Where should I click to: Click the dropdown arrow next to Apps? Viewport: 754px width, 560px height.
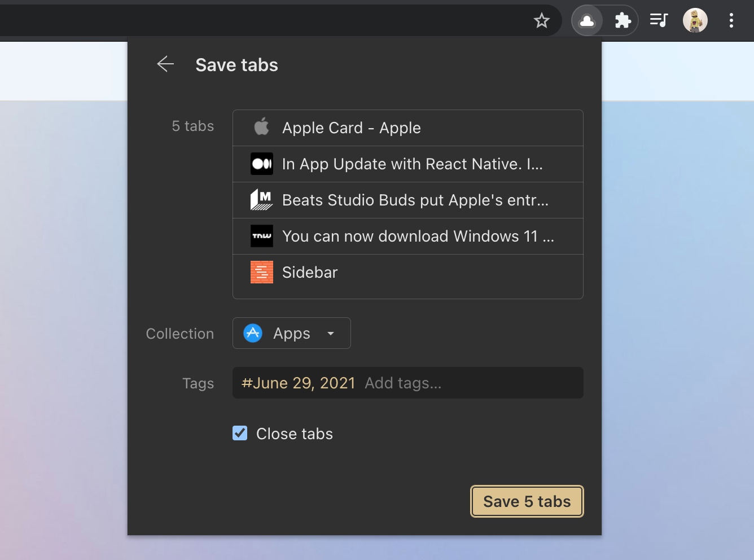tap(331, 333)
